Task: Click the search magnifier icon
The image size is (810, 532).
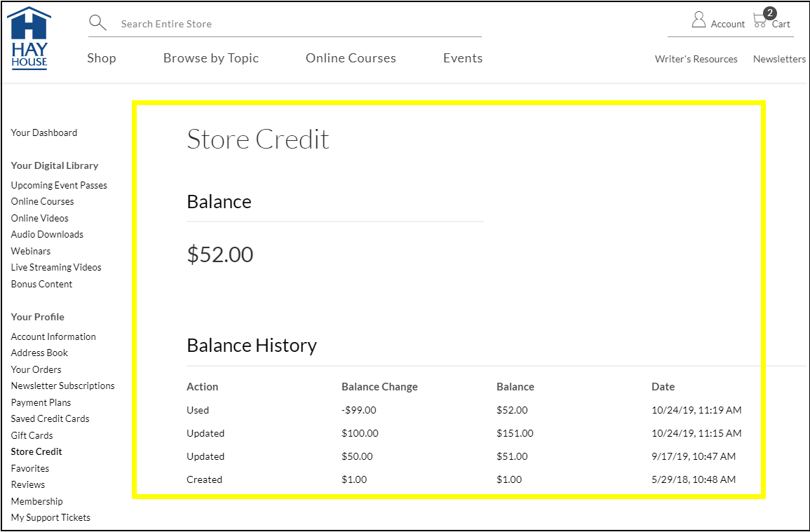Action: (97, 23)
